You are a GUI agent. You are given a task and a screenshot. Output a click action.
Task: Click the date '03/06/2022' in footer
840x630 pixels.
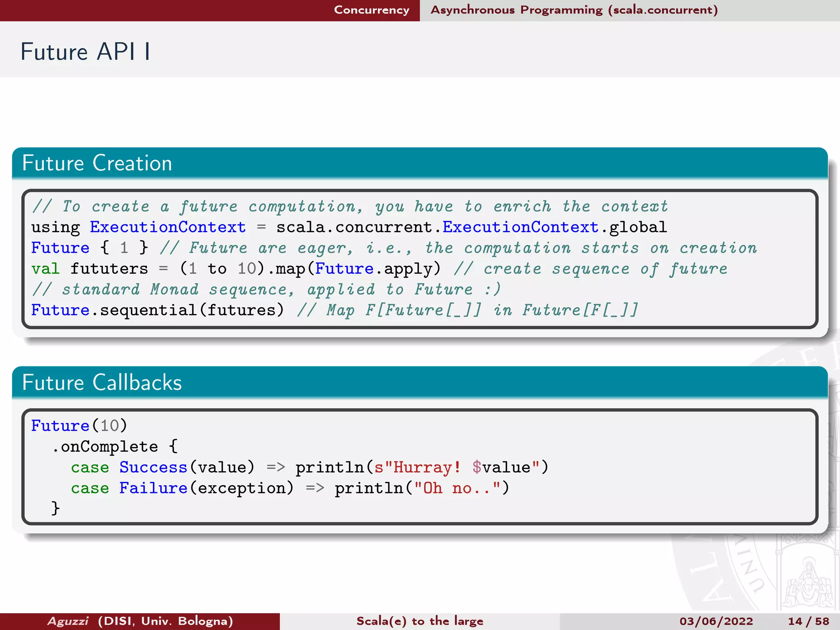pyautogui.click(x=716, y=621)
